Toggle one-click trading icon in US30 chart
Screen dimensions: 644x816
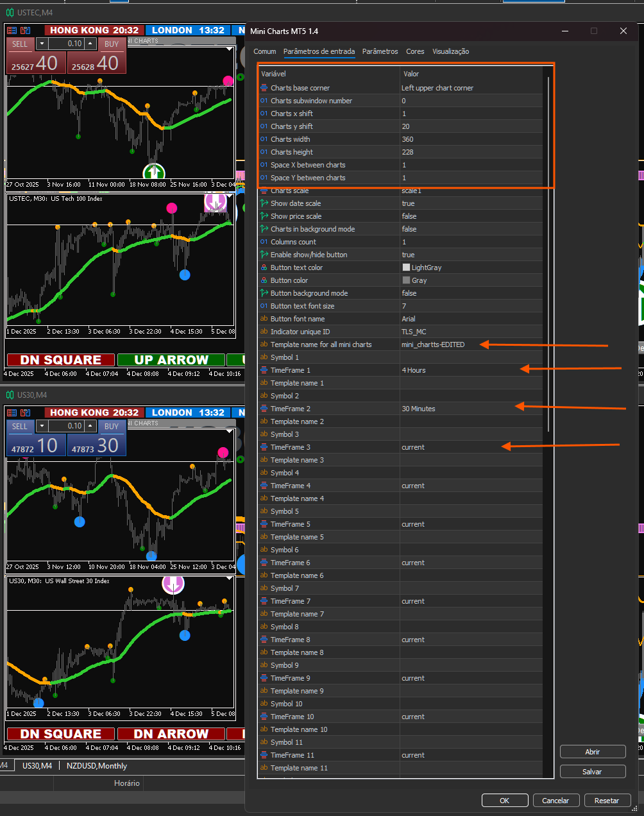coord(25,412)
